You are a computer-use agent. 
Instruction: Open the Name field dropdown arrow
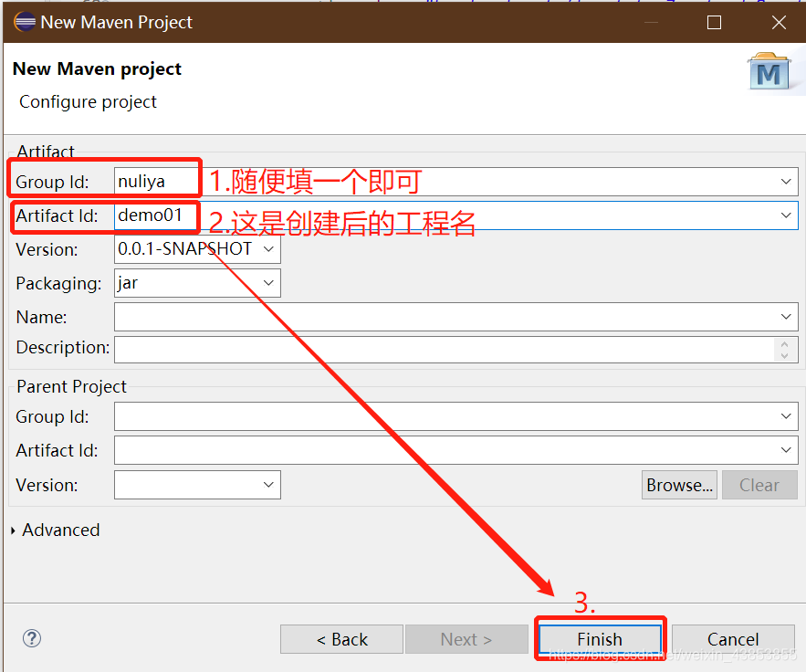pyautogui.click(x=785, y=317)
